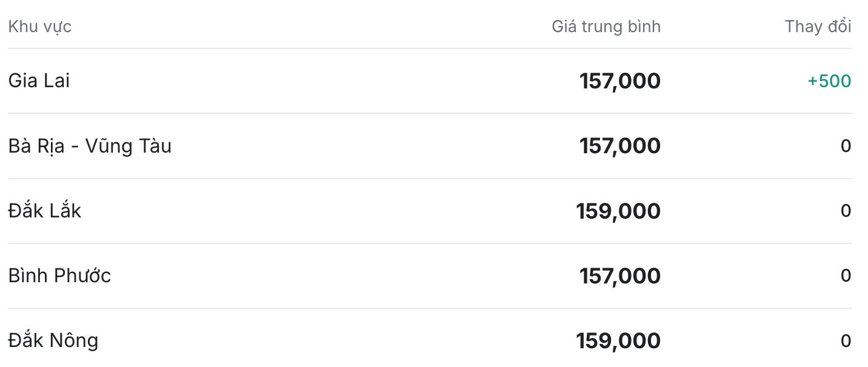Image resolution: width=868 pixels, height=367 pixels.
Task: Select the Bình Phước region name
Action: (59, 276)
